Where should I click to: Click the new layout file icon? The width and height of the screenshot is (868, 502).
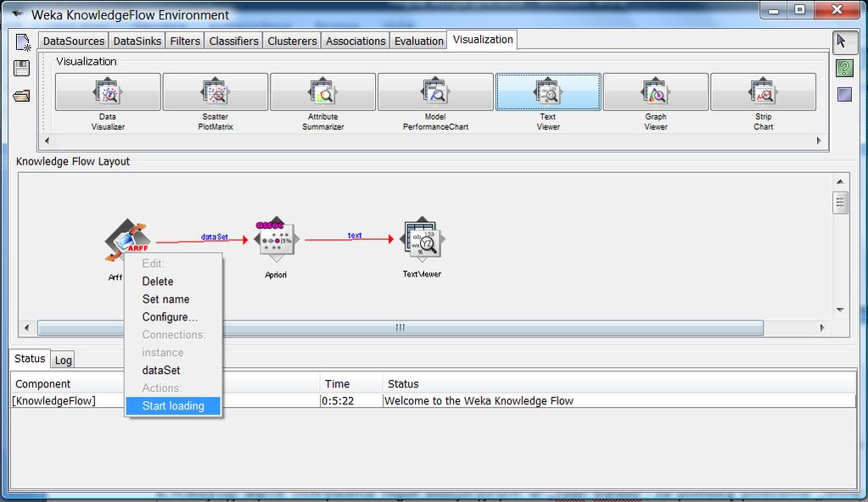click(x=23, y=42)
